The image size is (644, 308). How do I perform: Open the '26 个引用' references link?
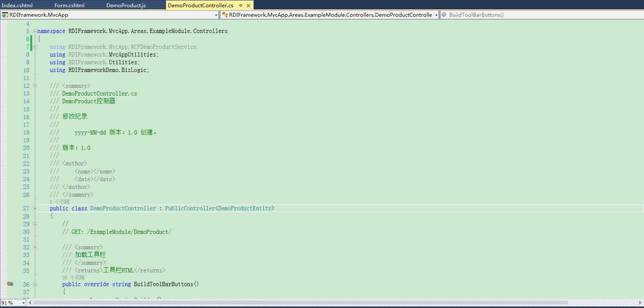(73, 278)
